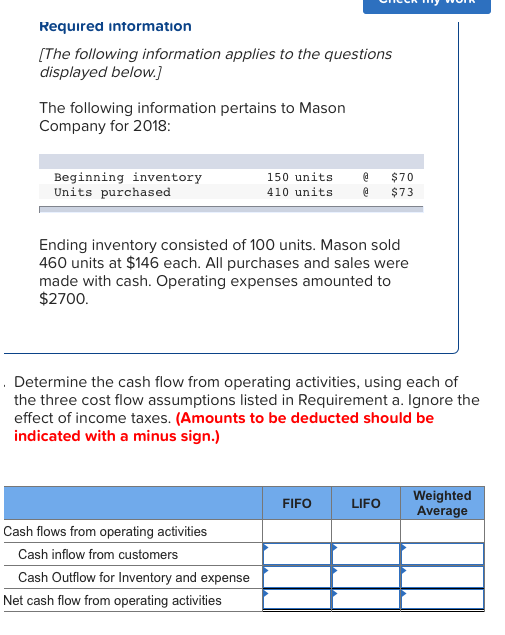Click the Units purchased data row

click(x=232, y=192)
